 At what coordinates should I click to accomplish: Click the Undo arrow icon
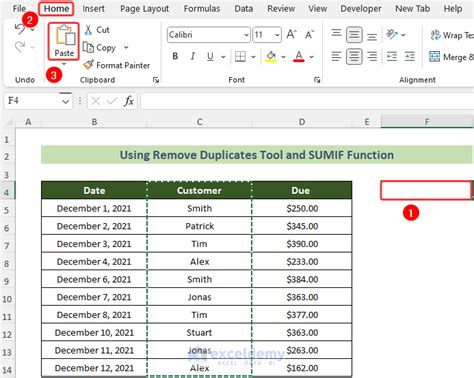click(20, 29)
